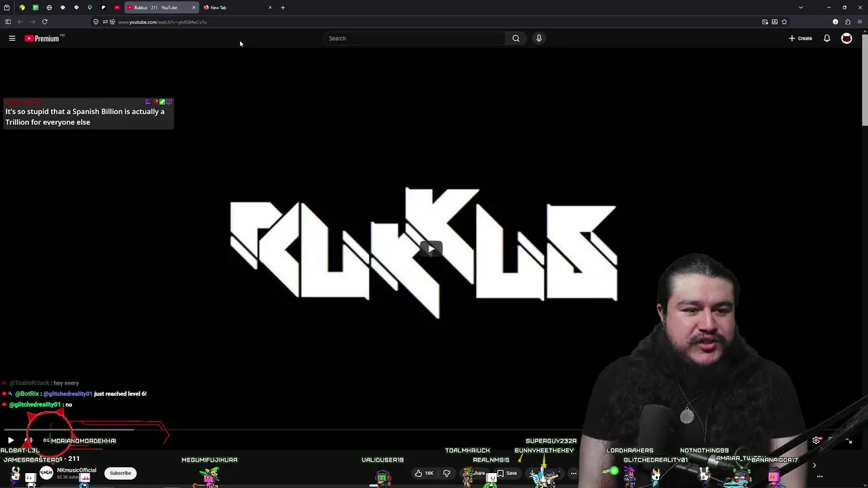Click the '@glitchedreality01 : no' chat line
Screen dimensions: 868x488
pyautogui.click(x=40, y=405)
